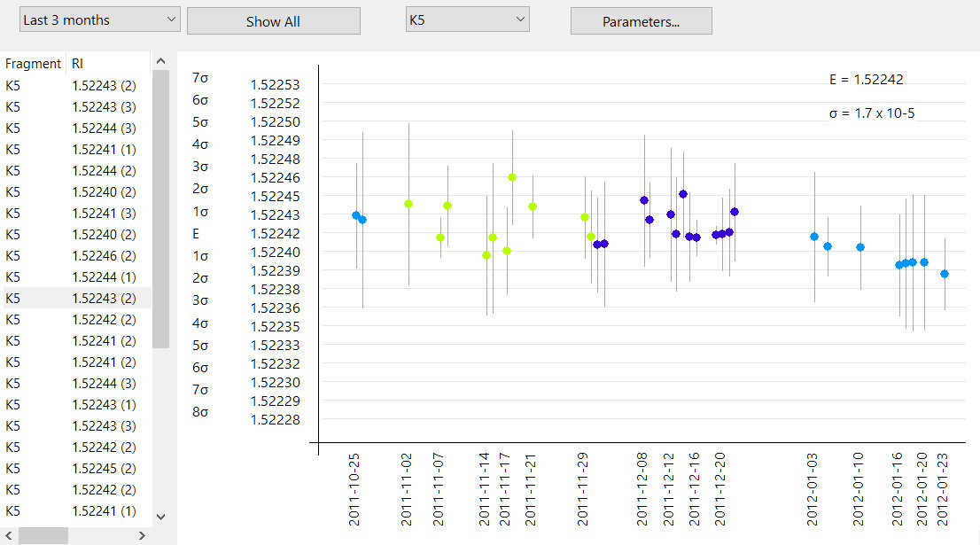Image resolution: width=980 pixels, height=545 pixels.
Task: Click the horizontal scrollbar thumb under the list
Action: (x=43, y=535)
